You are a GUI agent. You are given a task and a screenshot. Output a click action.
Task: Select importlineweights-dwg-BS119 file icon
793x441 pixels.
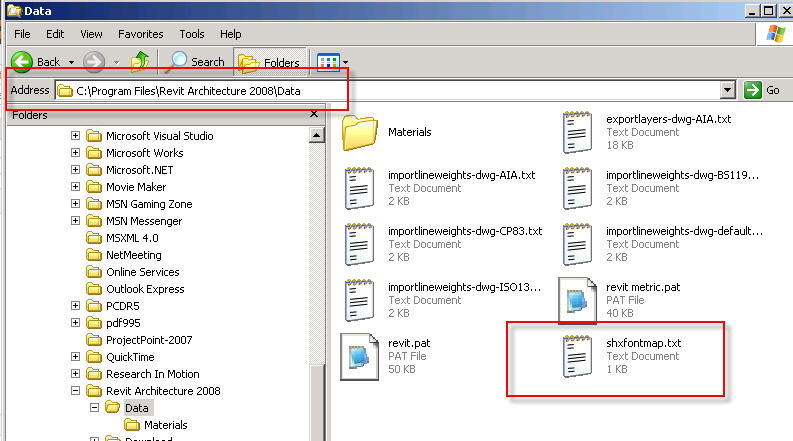pyautogui.click(x=577, y=188)
